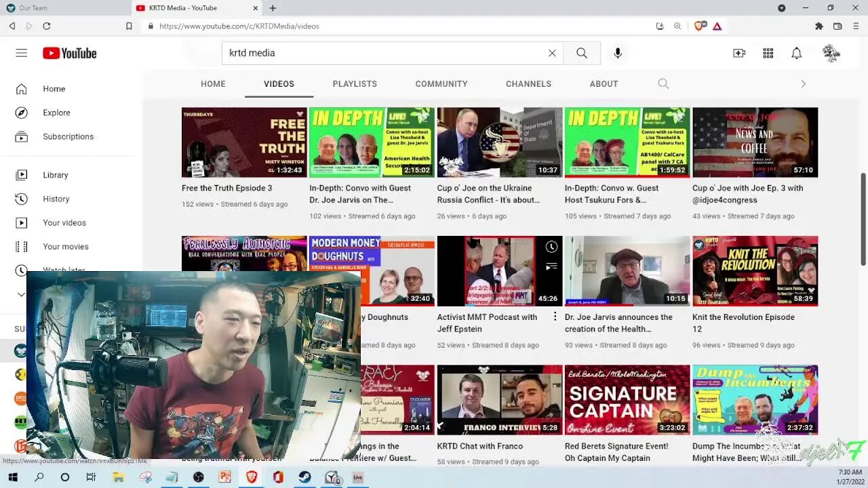Open the YouTube apps grid
This screenshot has width=868, height=488.
(768, 53)
